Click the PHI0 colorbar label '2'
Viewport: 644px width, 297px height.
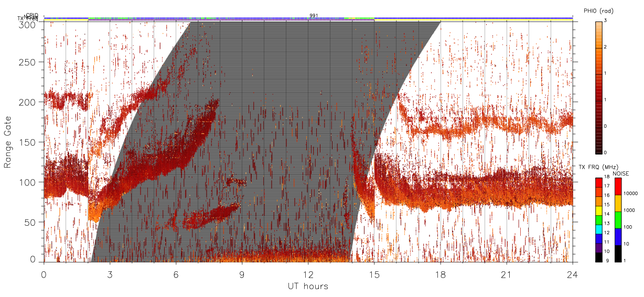click(x=605, y=47)
